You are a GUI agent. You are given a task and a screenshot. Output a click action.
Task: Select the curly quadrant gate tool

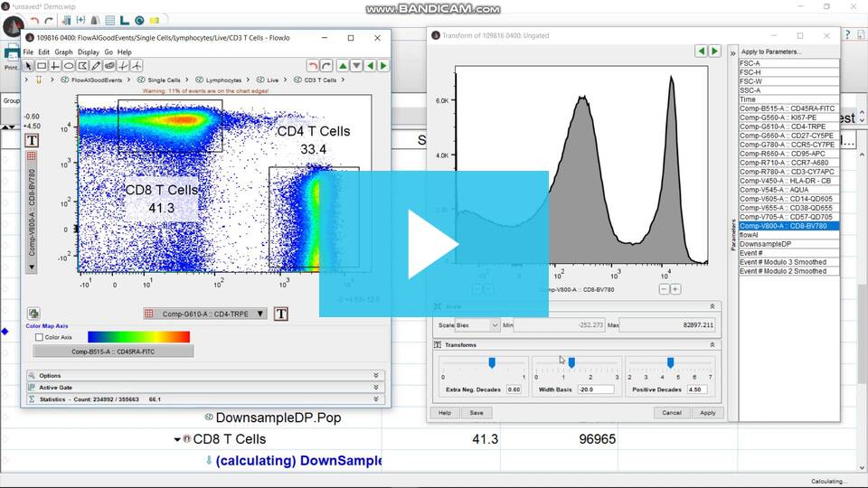tap(123, 66)
